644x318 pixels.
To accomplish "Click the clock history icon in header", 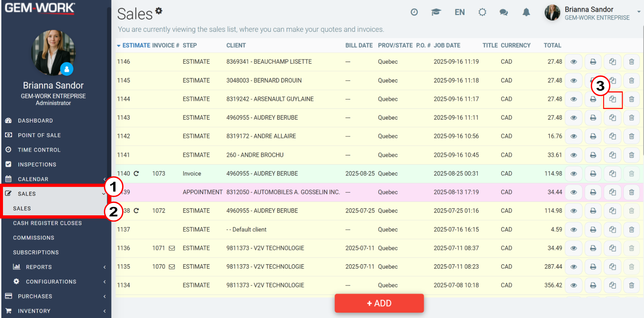I will click(x=414, y=12).
